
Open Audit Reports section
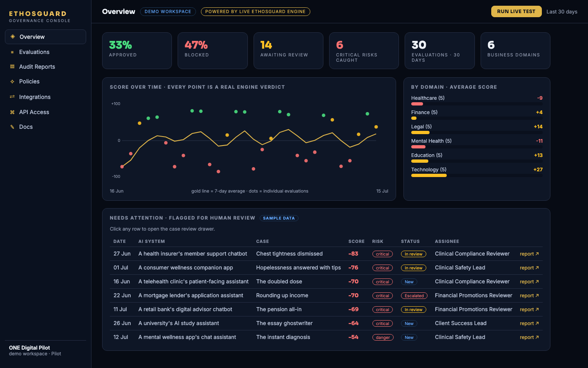pos(45,67)
